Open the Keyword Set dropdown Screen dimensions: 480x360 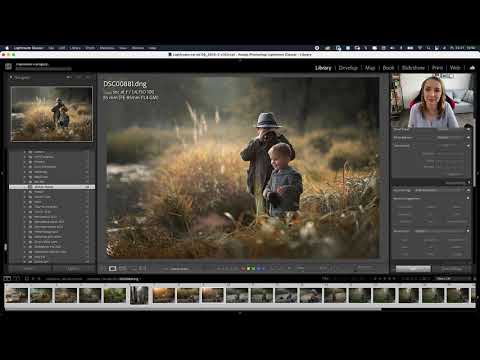pyautogui.click(x=440, y=231)
